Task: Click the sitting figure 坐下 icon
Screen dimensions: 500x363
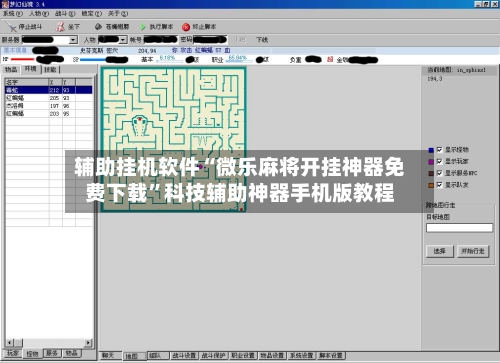Action: (61, 27)
